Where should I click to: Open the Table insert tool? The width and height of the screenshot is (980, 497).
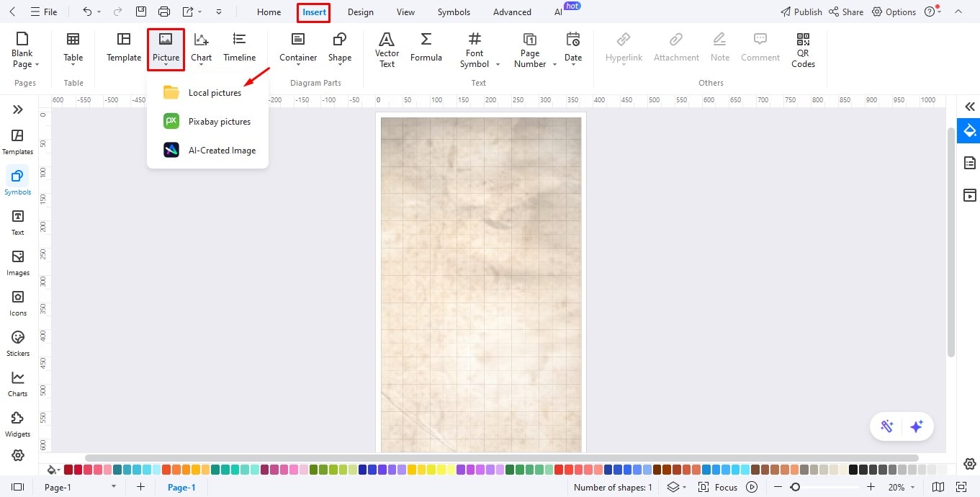pos(73,50)
